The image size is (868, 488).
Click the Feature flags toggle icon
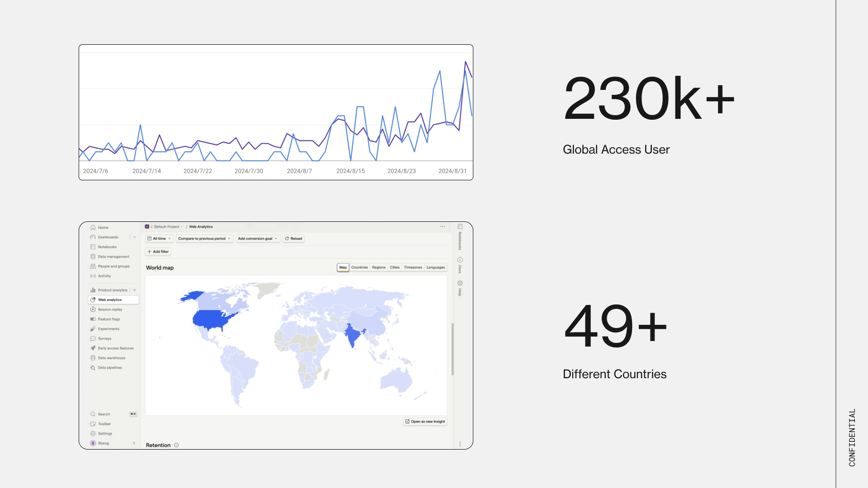pos(93,319)
